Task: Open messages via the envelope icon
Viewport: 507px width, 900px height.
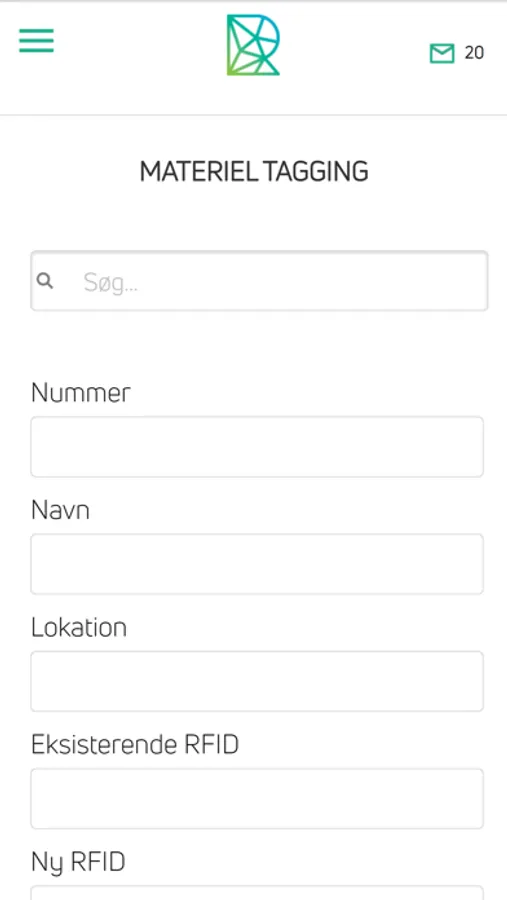Action: (x=442, y=53)
